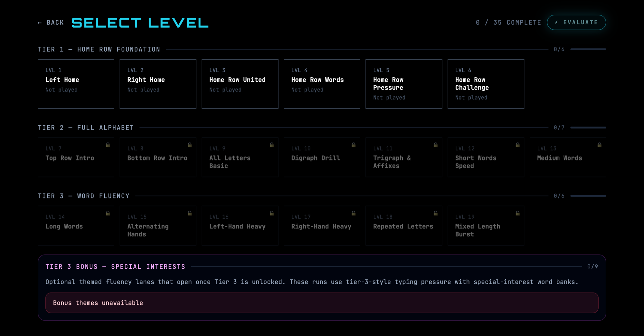Click lock icon on Left-Hand Heavy
This screenshot has height=336, width=644.
[x=272, y=213]
